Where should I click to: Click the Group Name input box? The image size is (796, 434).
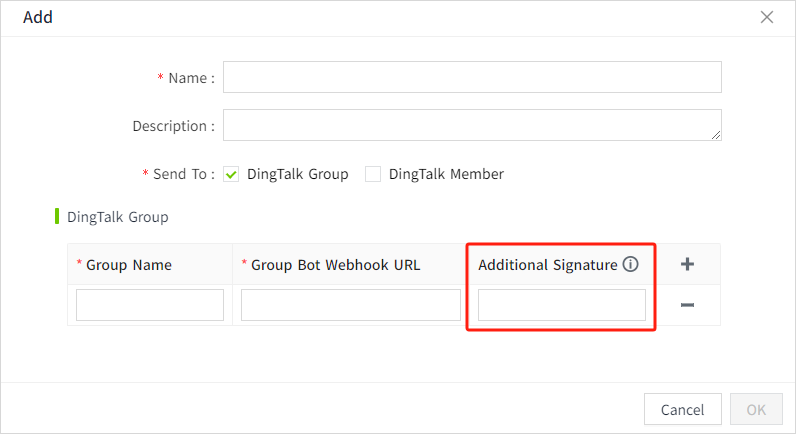click(150, 305)
